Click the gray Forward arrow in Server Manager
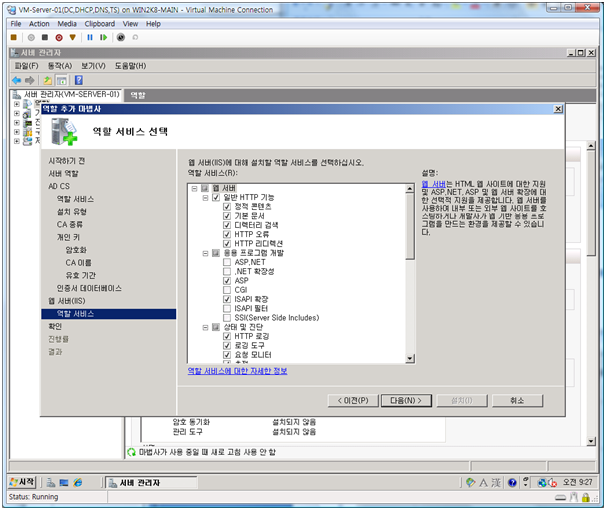The image size is (606, 510). (30, 80)
